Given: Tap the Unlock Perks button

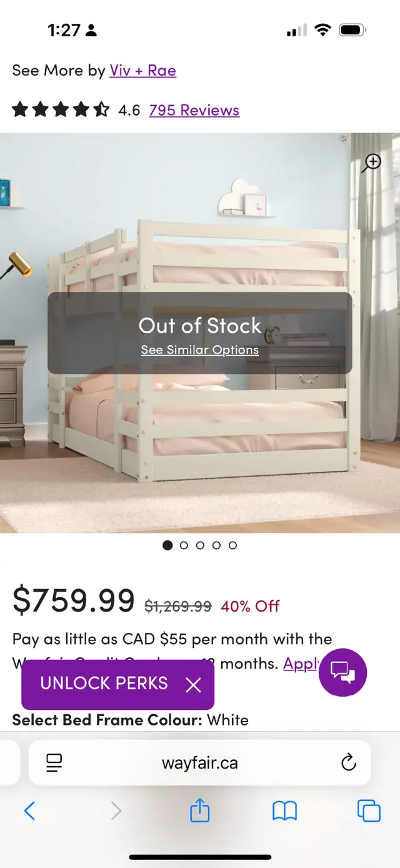Looking at the screenshot, I should (104, 684).
